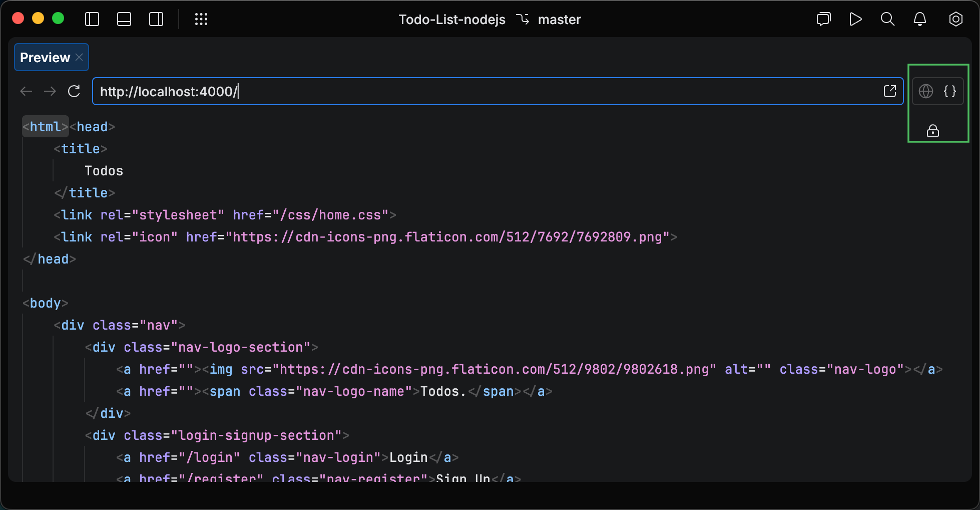Go back in preview browser

click(x=26, y=91)
